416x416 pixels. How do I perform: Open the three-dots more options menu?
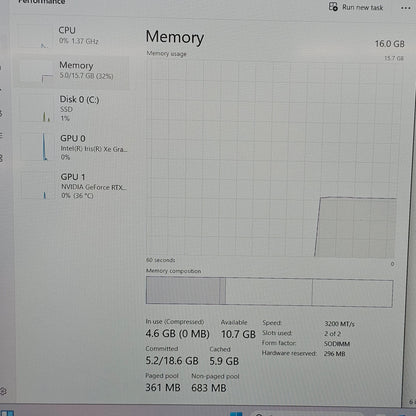(x=405, y=8)
